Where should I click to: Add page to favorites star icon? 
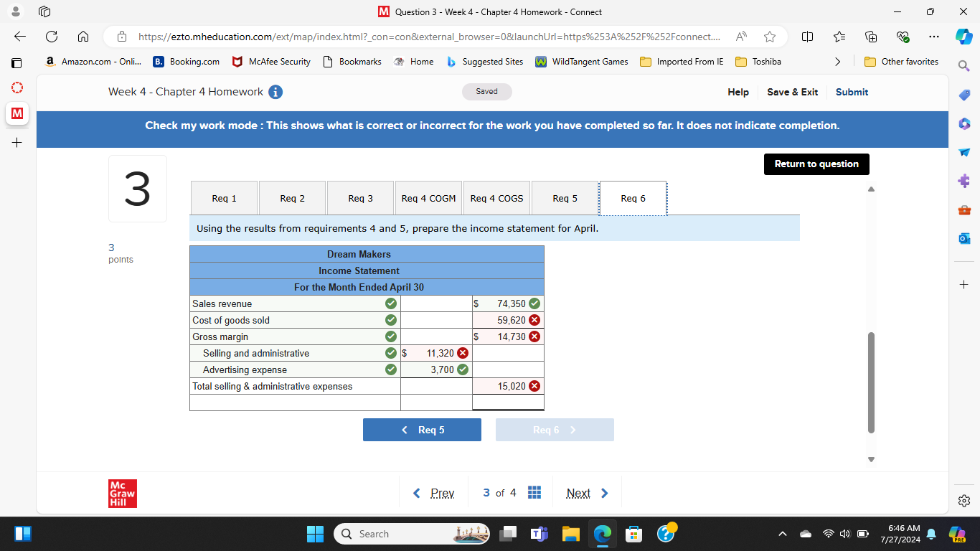coord(770,37)
